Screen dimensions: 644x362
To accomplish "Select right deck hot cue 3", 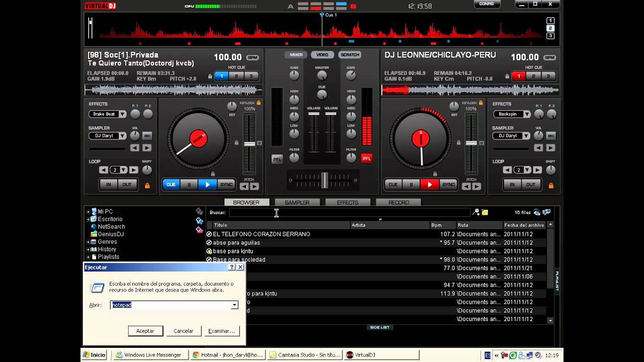I will click(548, 76).
